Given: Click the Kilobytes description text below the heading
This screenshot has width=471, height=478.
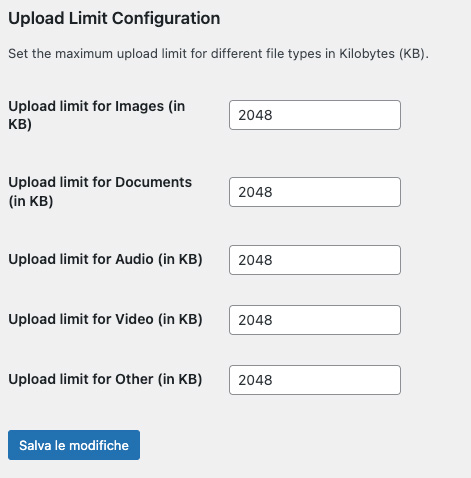Looking at the screenshot, I should point(218,54).
